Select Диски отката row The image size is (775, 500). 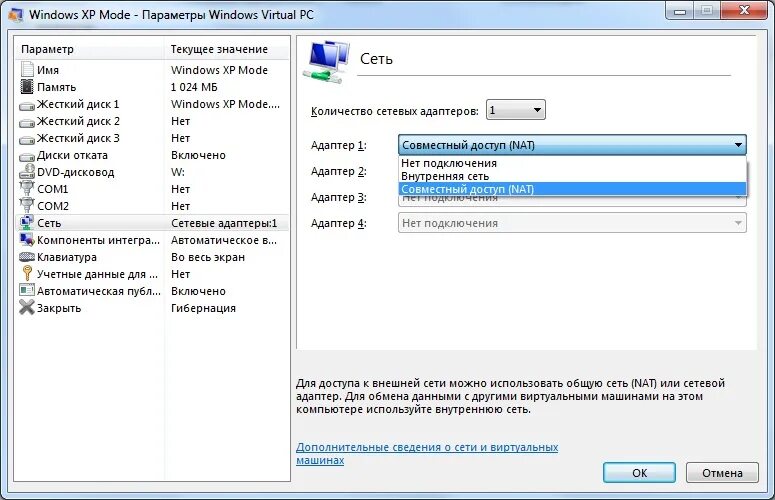[x=152, y=155]
